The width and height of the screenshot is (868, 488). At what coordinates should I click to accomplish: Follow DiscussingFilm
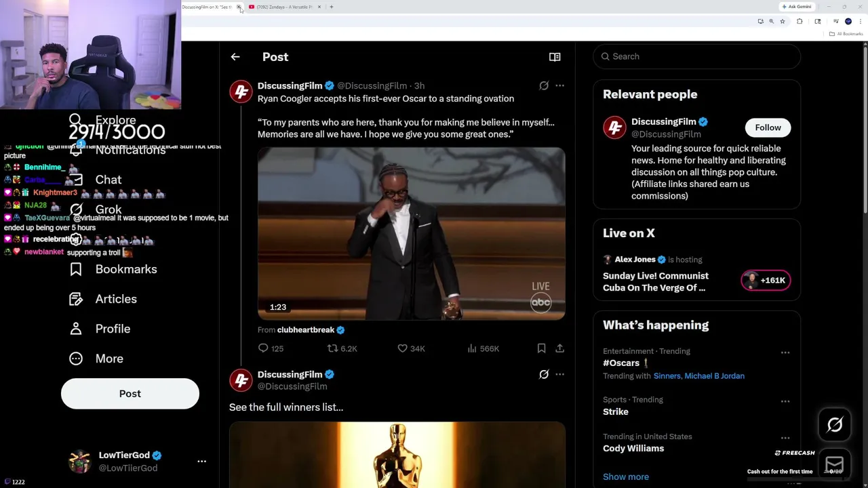pos(768,127)
